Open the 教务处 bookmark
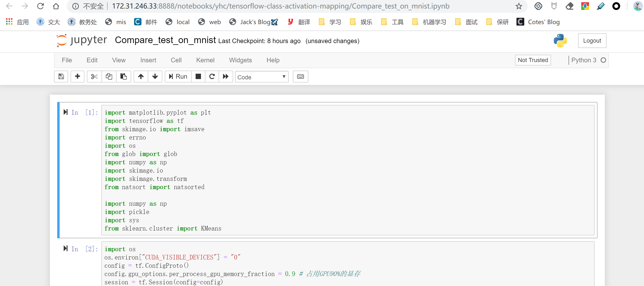 [x=82, y=22]
